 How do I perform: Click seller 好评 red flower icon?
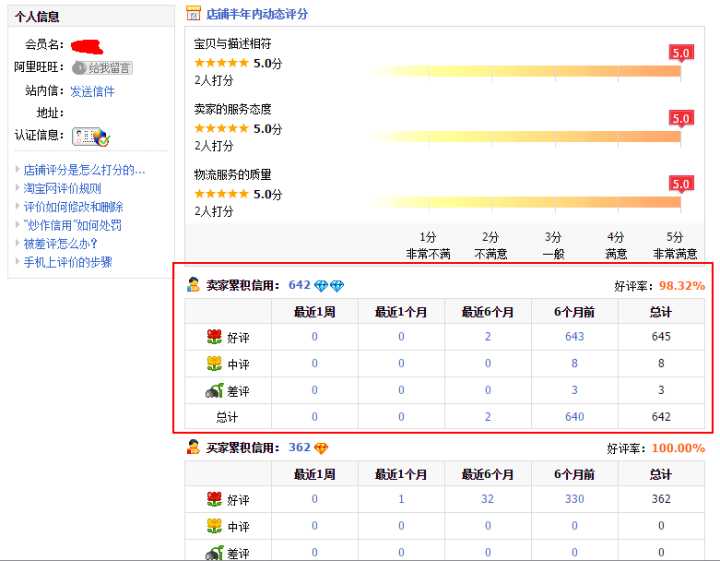click(x=214, y=337)
